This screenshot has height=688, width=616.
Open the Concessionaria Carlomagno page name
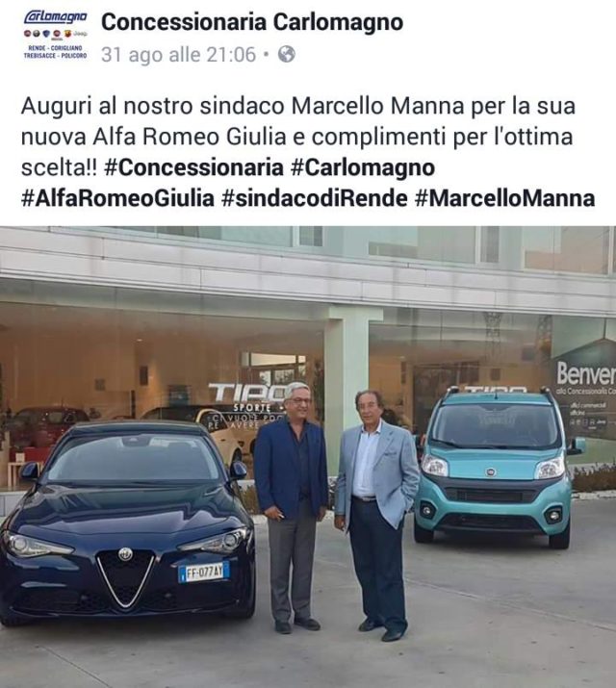252,22
